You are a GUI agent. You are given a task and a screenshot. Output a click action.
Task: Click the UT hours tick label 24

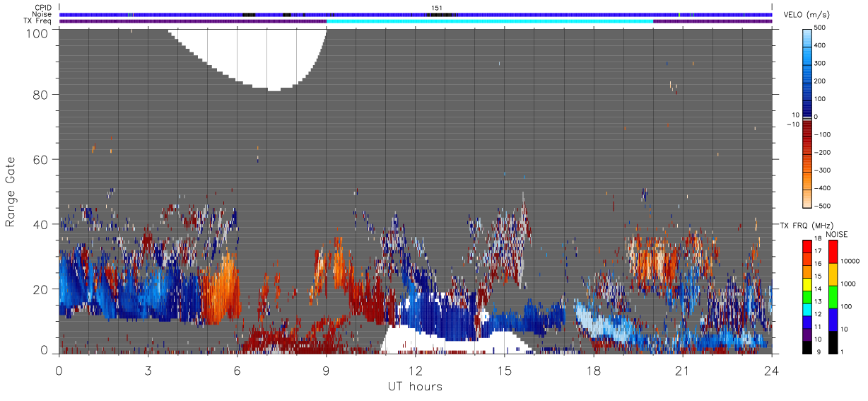[x=771, y=369]
